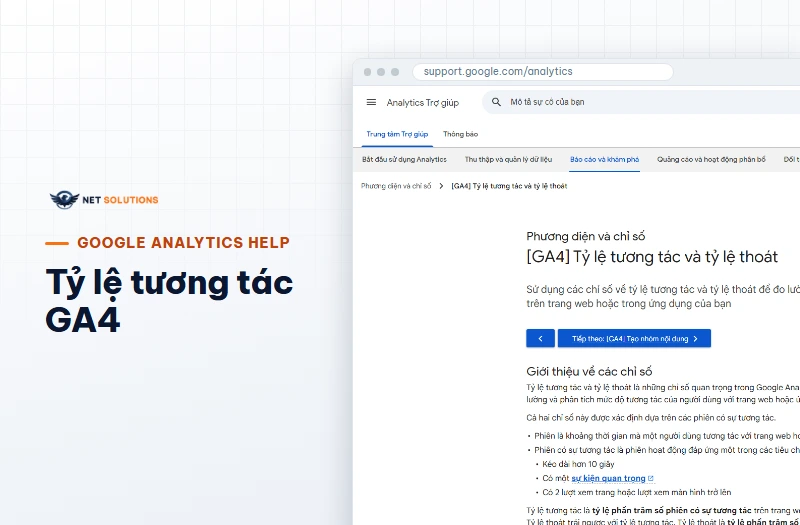The height and width of the screenshot is (525, 800).
Task: Open the sự kiện quan trọng link
Action: click(x=608, y=478)
